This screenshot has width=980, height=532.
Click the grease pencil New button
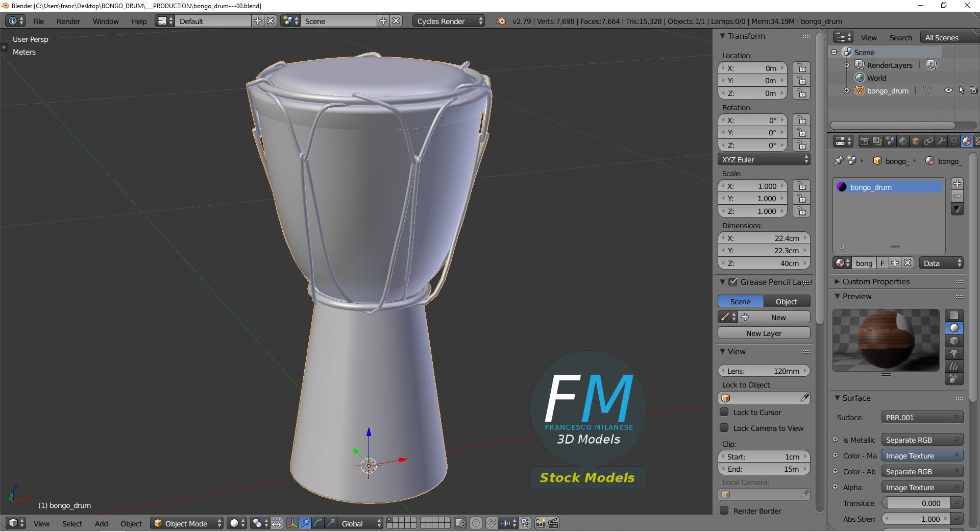[x=775, y=317]
